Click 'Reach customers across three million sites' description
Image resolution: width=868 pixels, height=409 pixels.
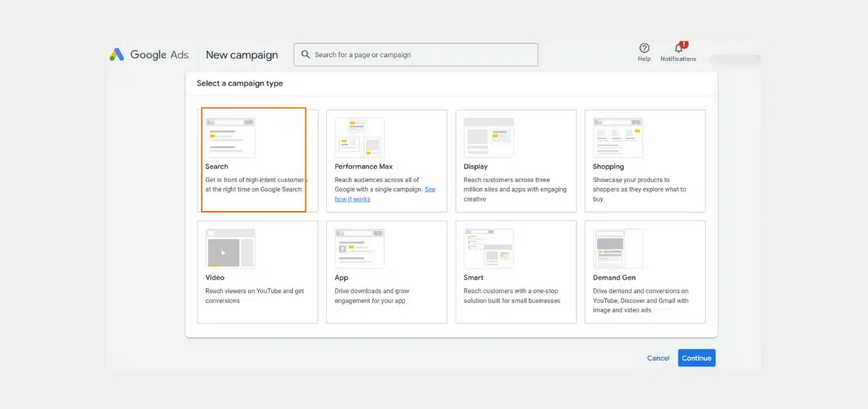[515, 189]
